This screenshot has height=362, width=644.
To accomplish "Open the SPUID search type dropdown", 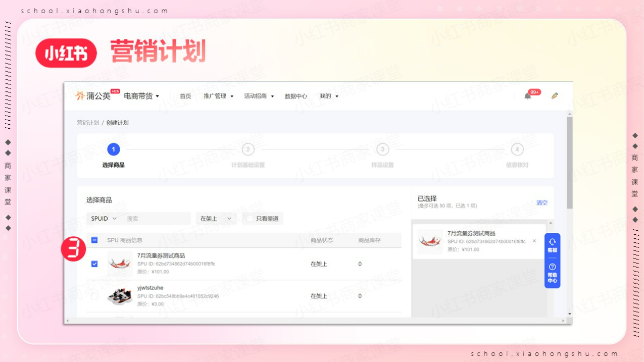I will click(x=104, y=219).
